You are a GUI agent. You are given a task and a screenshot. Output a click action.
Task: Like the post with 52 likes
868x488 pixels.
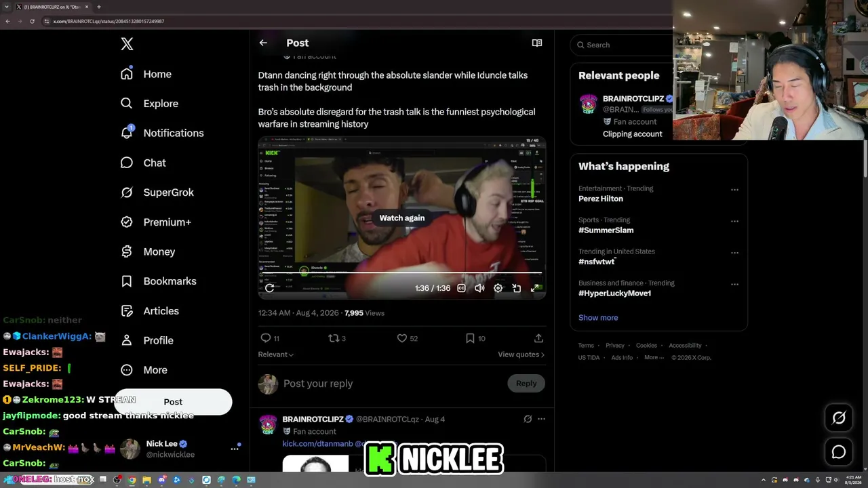click(x=408, y=338)
